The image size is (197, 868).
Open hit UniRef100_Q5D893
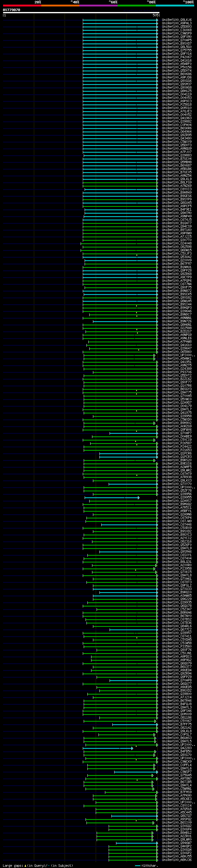tap(176, 26)
